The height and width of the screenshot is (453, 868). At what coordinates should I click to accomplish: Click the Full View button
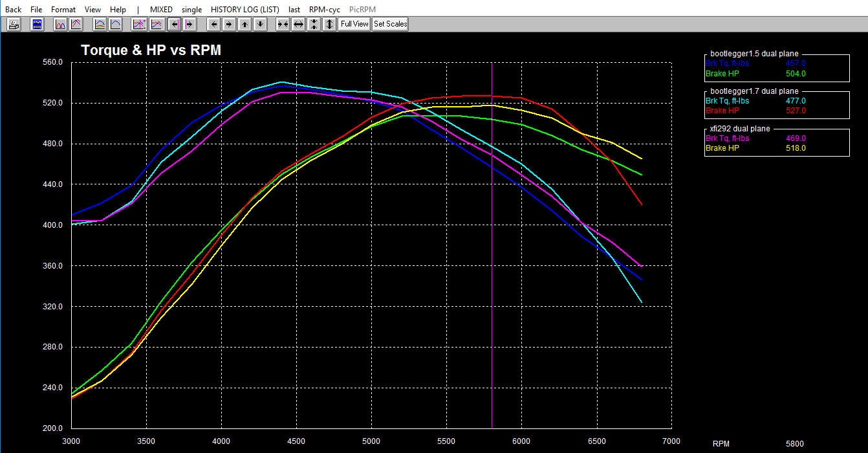click(354, 25)
